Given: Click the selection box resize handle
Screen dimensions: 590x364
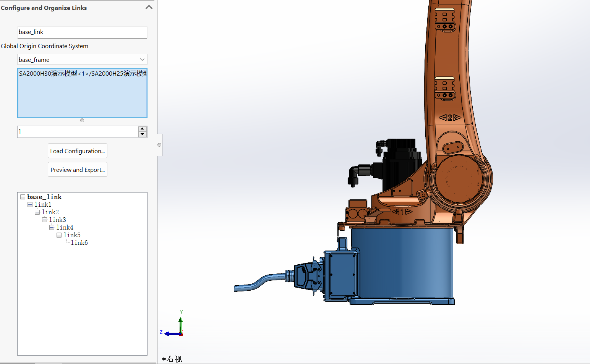Looking at the screenshot, I should 82,120.
